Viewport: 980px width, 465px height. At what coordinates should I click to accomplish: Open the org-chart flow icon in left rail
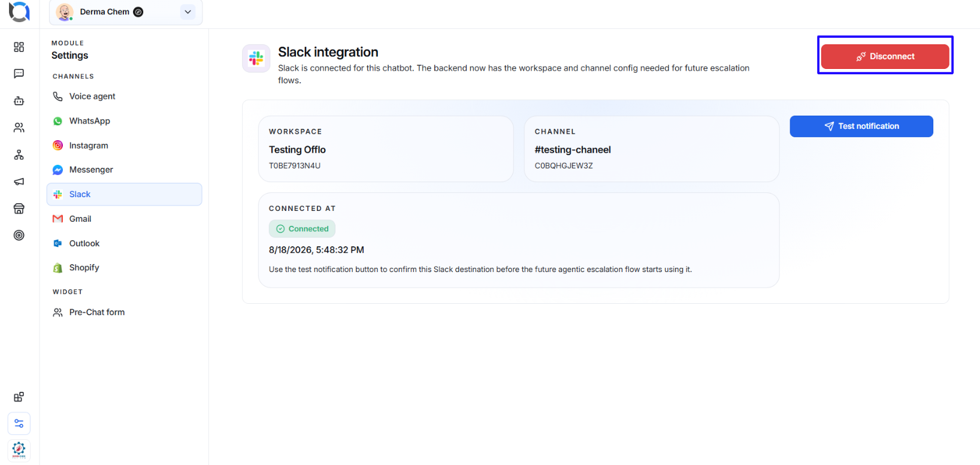(x=19, y=155)
